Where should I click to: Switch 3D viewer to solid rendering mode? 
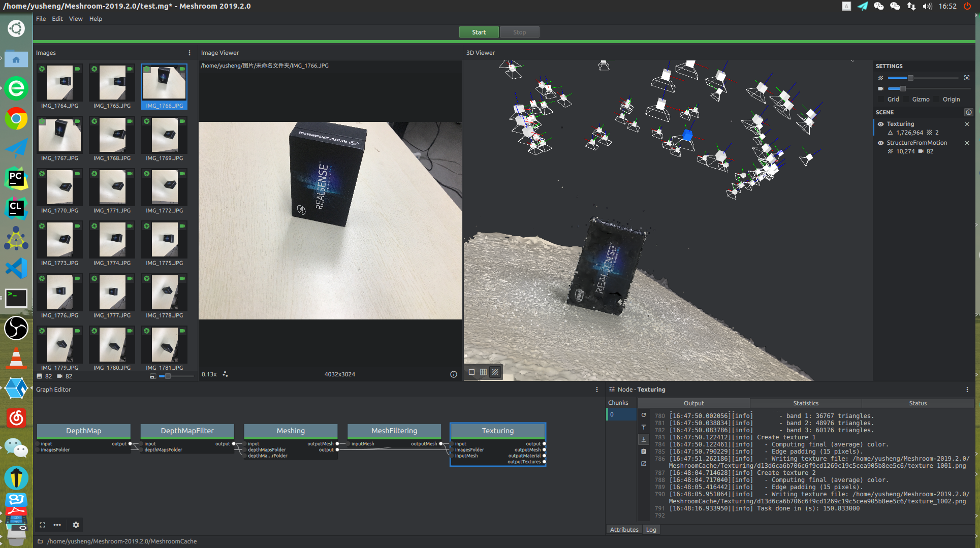tap(471, 372)
